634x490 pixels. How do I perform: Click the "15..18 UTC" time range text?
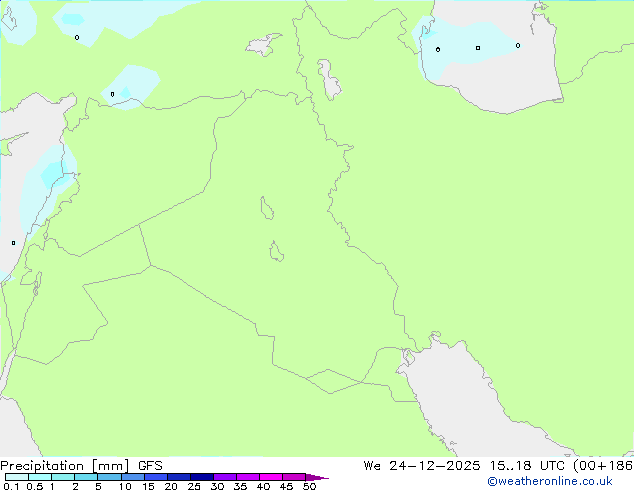[526, 466]
